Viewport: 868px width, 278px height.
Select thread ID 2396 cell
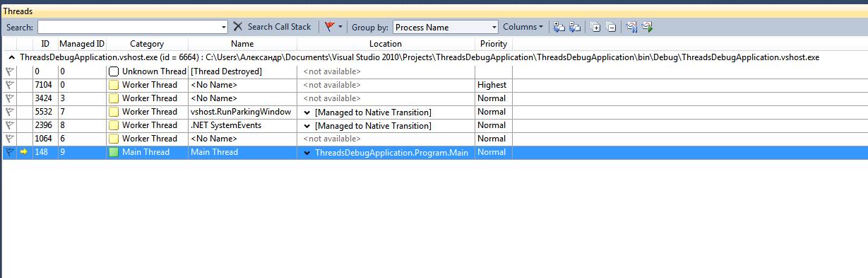(x=45, y=125)
